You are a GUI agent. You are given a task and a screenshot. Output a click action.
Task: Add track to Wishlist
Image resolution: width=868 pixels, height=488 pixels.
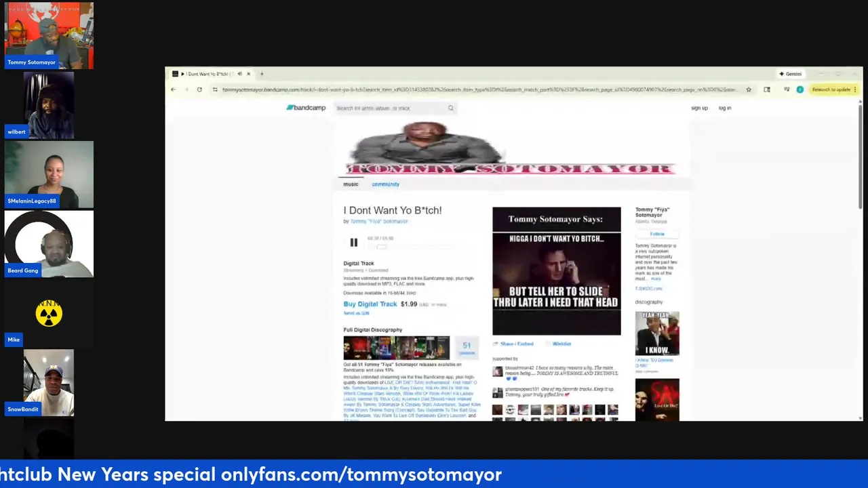coord(558,344)
